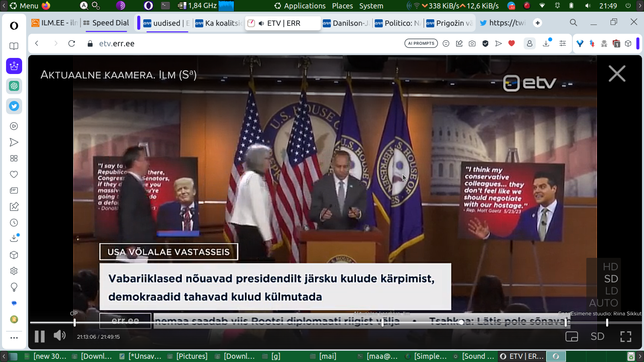Switch to the Speed Dial tab

pos(106,23)
